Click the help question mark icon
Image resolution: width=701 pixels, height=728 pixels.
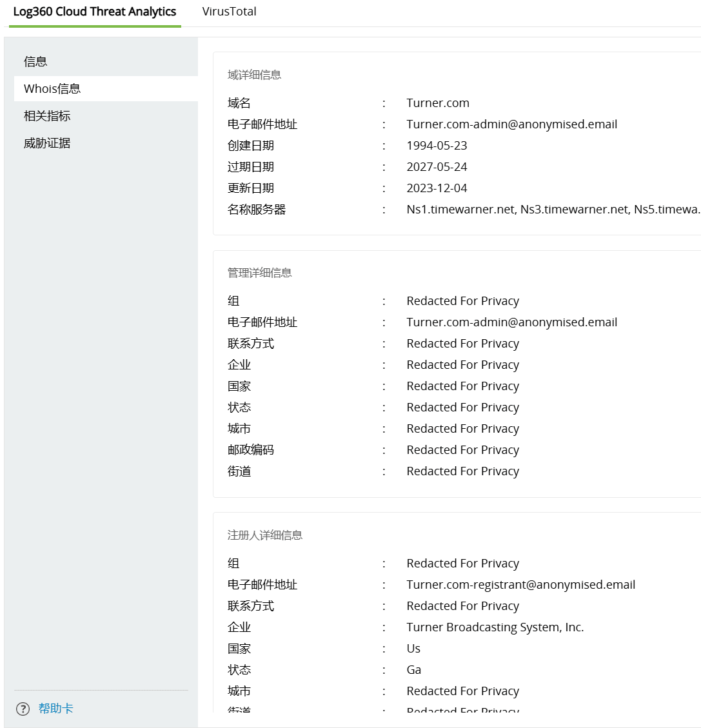pos(23,709)
